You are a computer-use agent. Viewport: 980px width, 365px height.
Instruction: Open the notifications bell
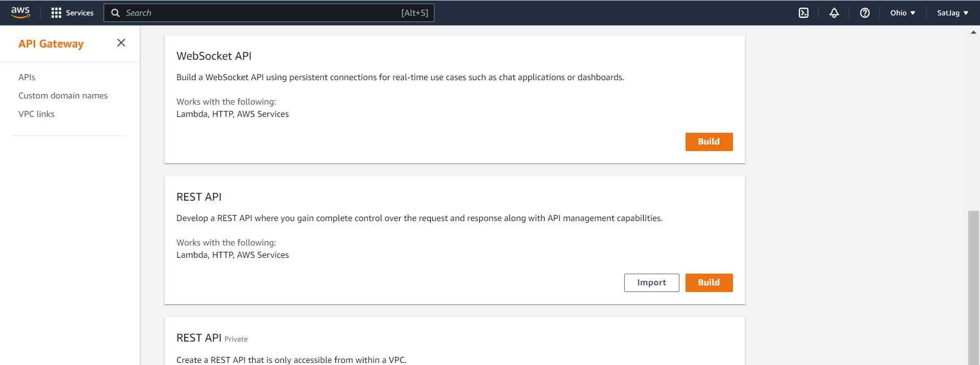click(x=834, y=13)
